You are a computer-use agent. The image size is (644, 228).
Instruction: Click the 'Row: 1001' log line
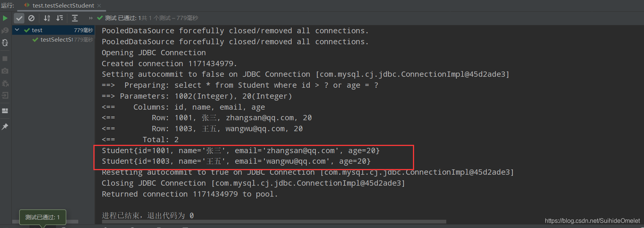point(207,118)
